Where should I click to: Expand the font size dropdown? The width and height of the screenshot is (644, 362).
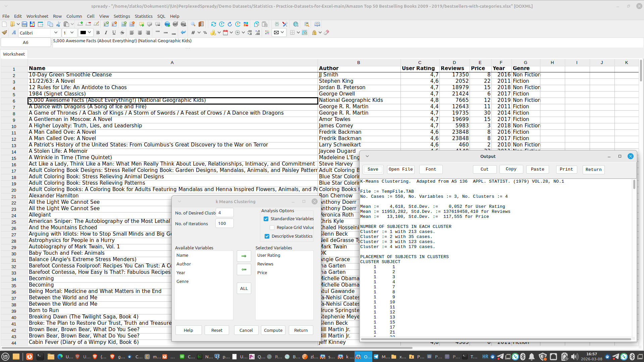tap(72, 33)
